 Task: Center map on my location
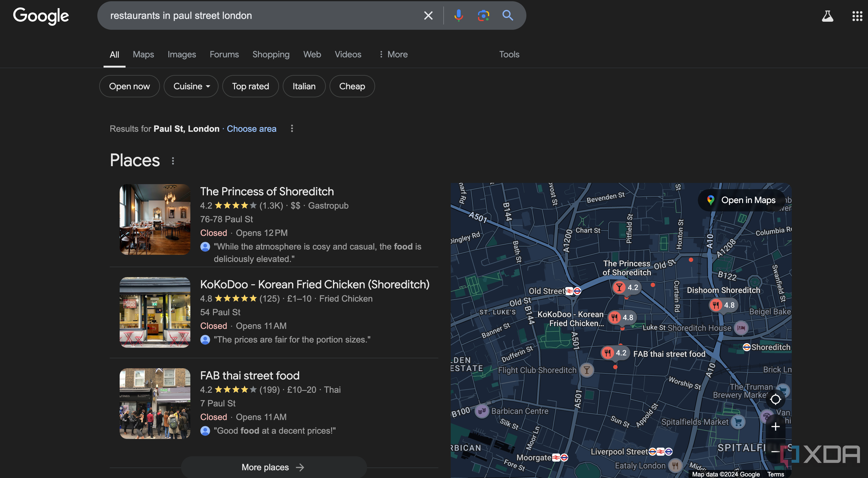click(775, 400)
